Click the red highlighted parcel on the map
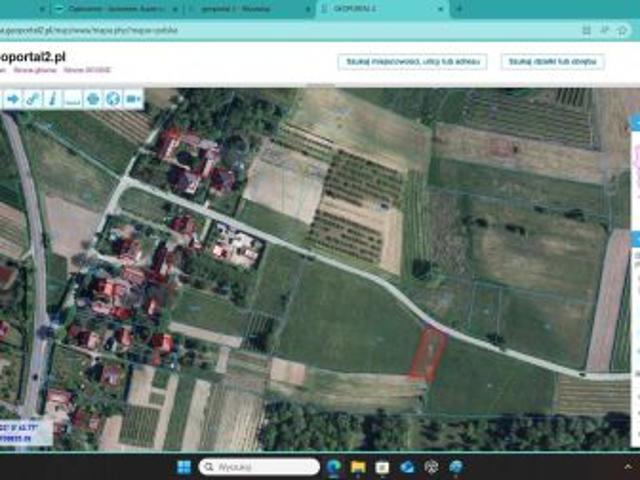 pos(428,354)
